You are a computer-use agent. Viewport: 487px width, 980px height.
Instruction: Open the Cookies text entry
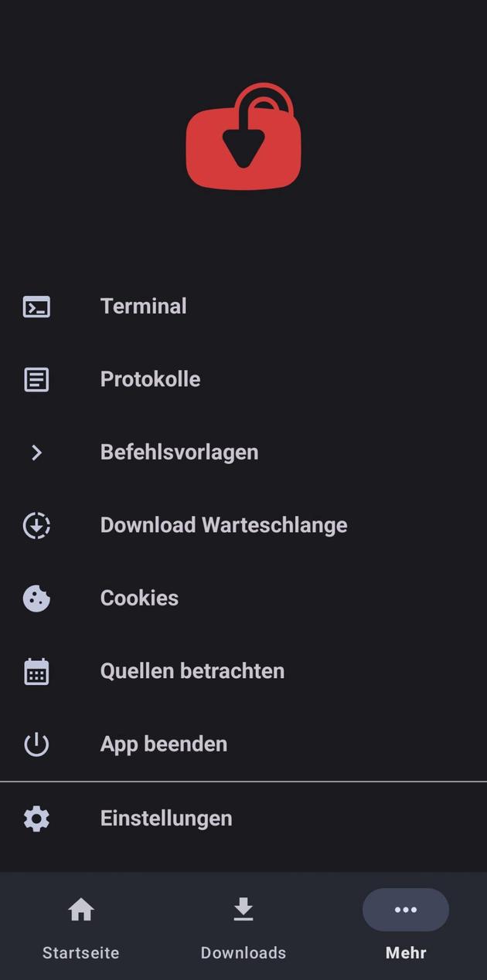click(x=140, y=599)
